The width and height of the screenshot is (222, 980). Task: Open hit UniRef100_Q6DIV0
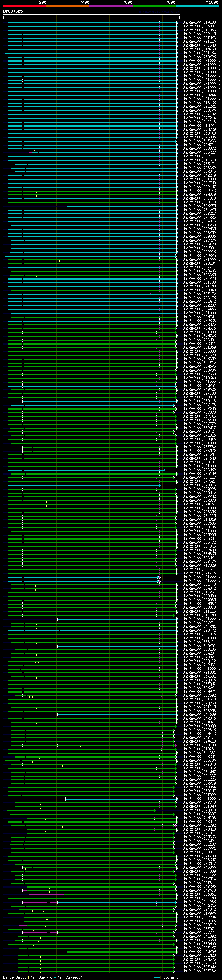[x=199, y=110]
